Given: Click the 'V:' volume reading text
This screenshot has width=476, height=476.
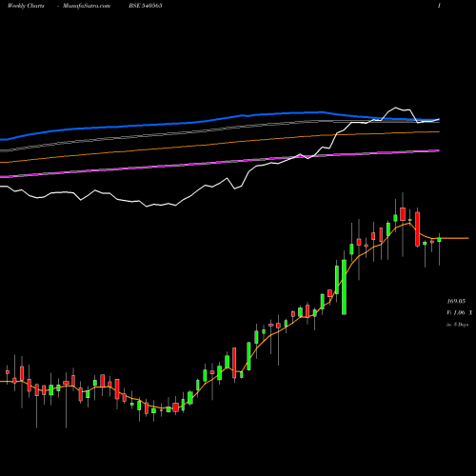Looking at the screenshot, I should (x=460, y=312).
